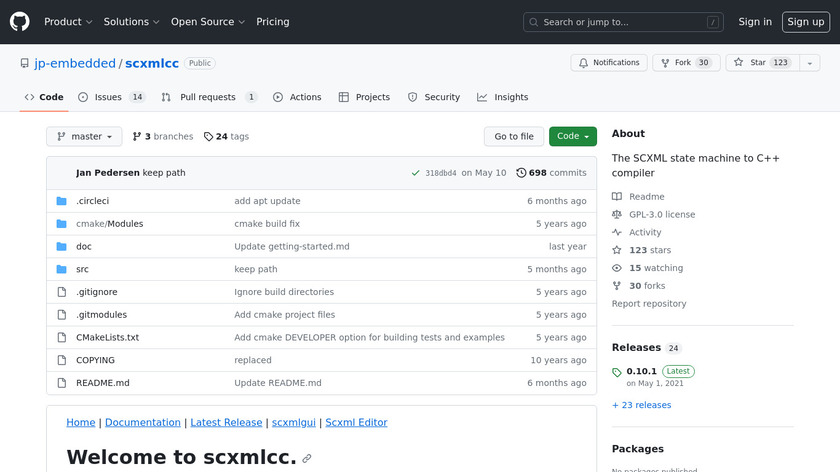This screenshot has width=840, height=472.
Task: Expand the green Code dropdown
Action: coord(572,137)
